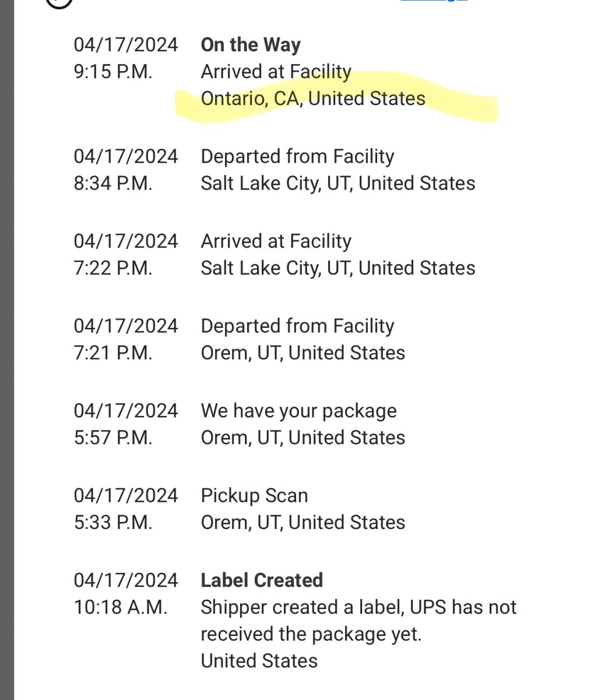Screen dimensions: 590x700
Task: Click Arrived at Facility above Ontario entry
Action: point(276,72)
